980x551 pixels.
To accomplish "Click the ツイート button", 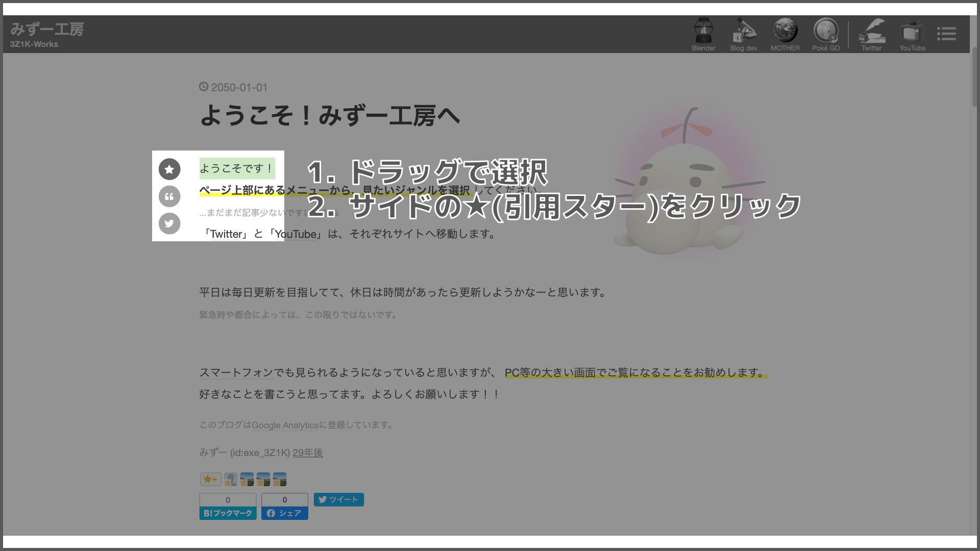I will [339, 499].
